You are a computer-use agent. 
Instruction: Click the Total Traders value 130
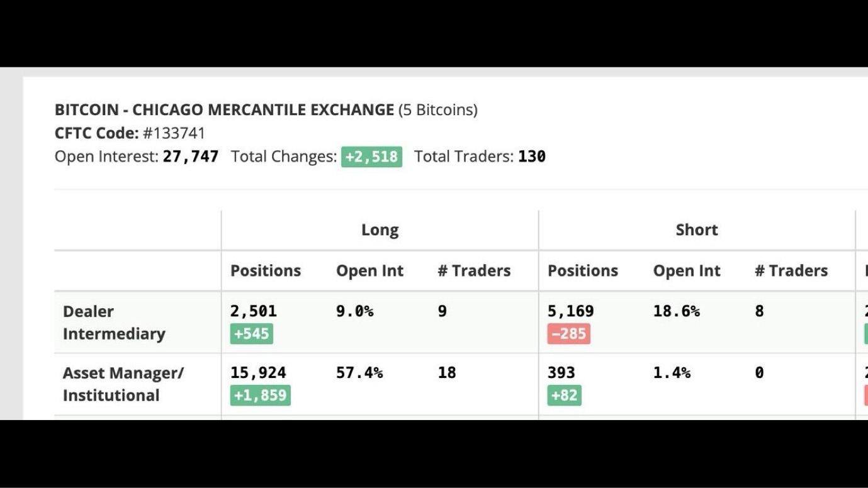(x=532, y=157)
